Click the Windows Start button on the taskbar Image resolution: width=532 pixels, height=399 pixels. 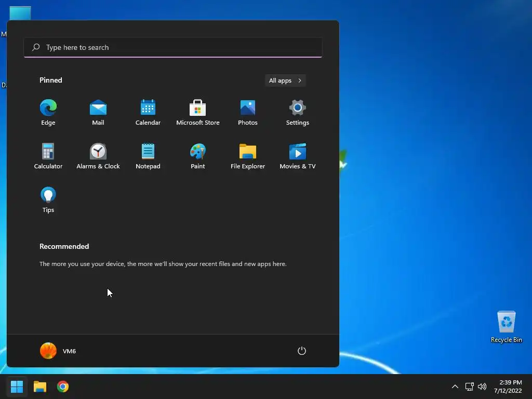click(17, 387)
